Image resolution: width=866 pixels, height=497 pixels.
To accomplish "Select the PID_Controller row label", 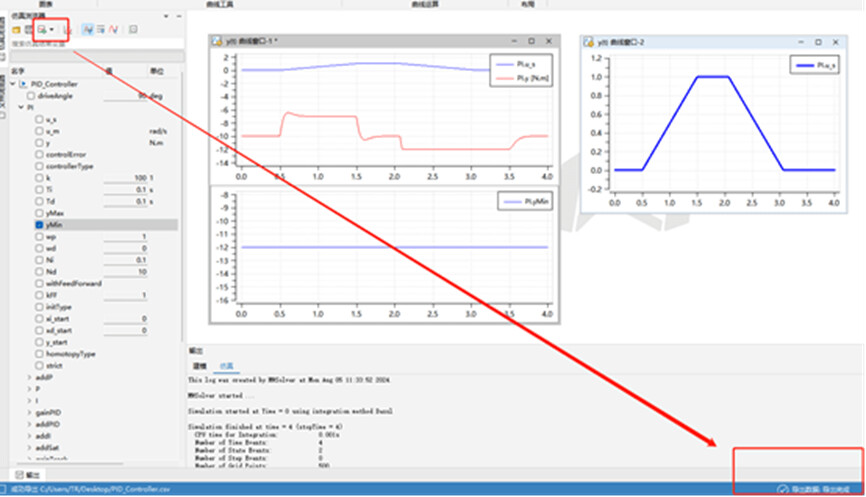I will 54,84.
